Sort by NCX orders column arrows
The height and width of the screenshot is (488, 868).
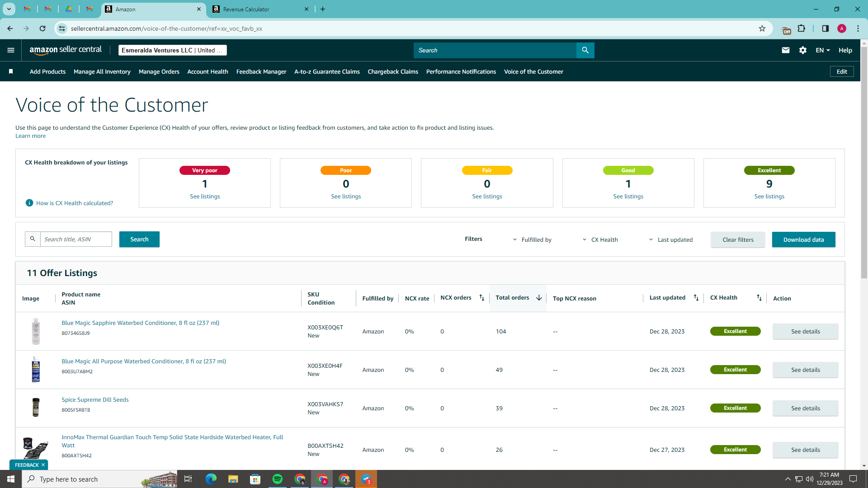point(482,298)
